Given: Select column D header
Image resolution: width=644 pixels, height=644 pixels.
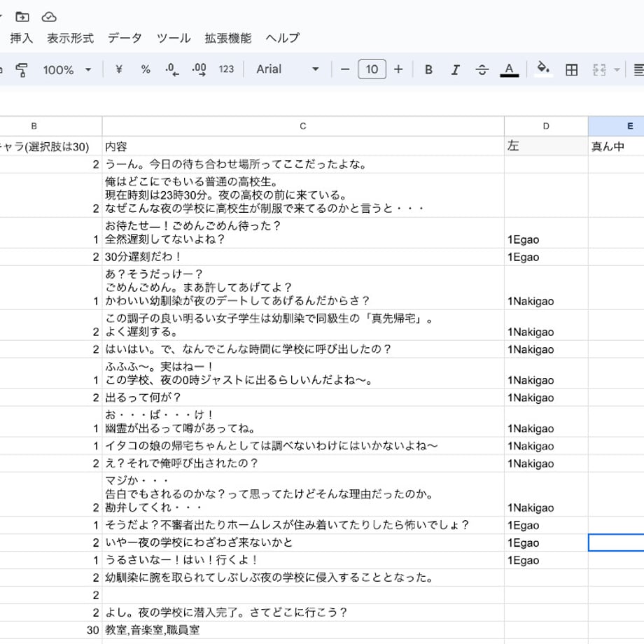Looking at the screenshot, I should [x=546, y=126].
